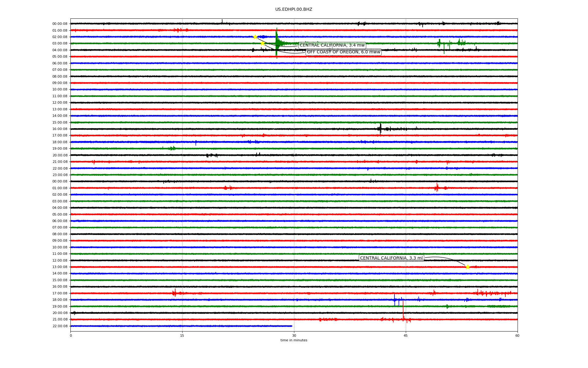Click the OFF COAST OF OREGON label
Screen dimensions: 588x368
click(343, 52)
